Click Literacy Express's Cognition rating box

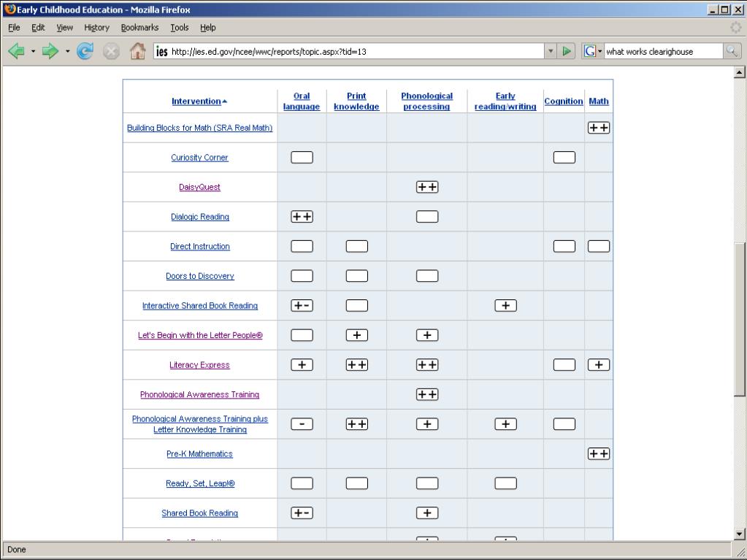pos(564,365)
